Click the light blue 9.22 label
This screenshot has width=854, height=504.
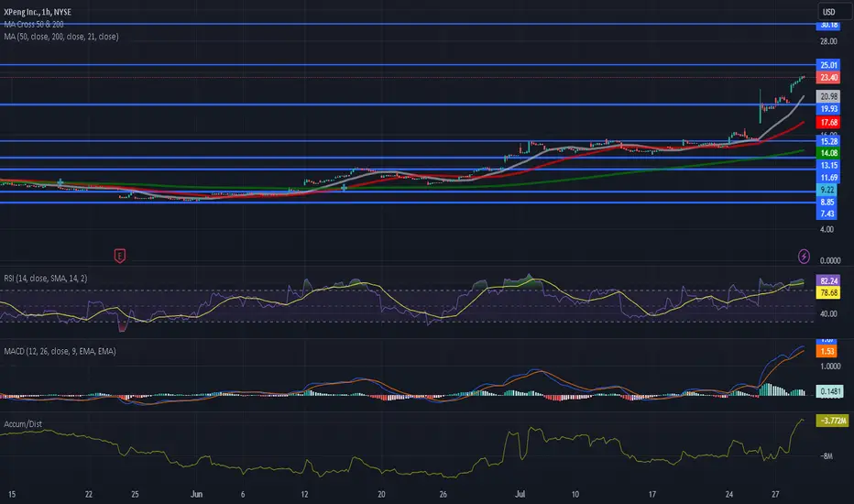click(x=827, y=190)
